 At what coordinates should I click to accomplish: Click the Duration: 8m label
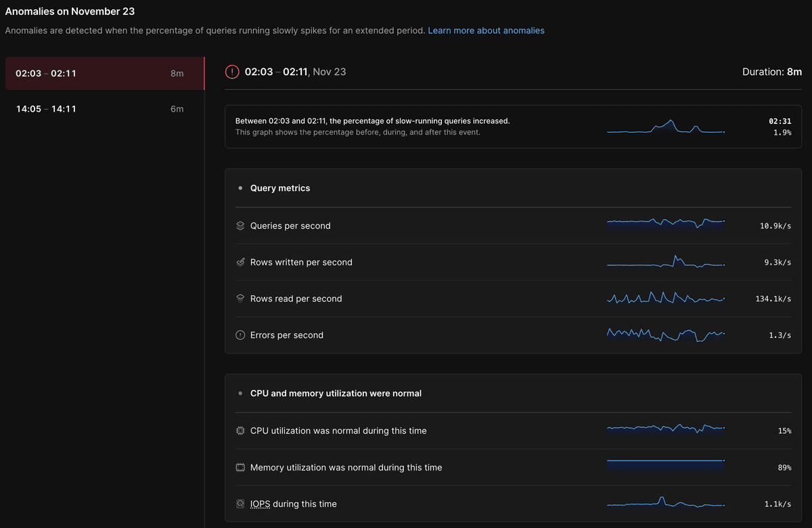coord(772,71)
